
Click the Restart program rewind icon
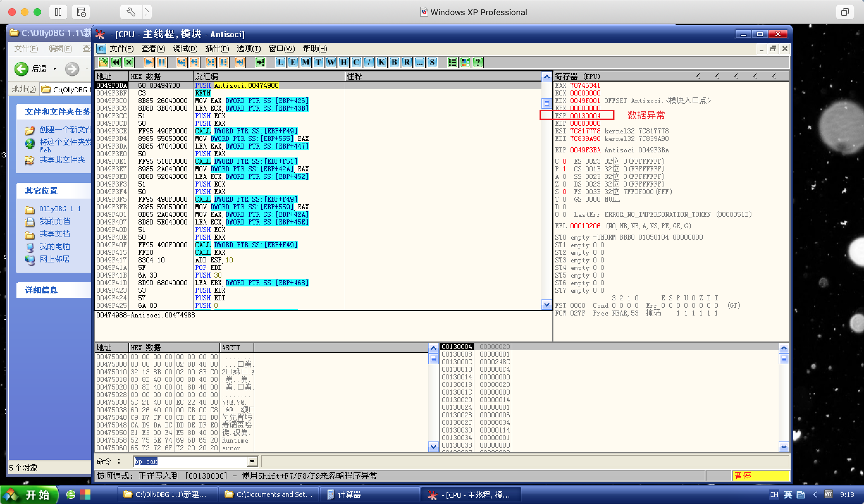116,62
